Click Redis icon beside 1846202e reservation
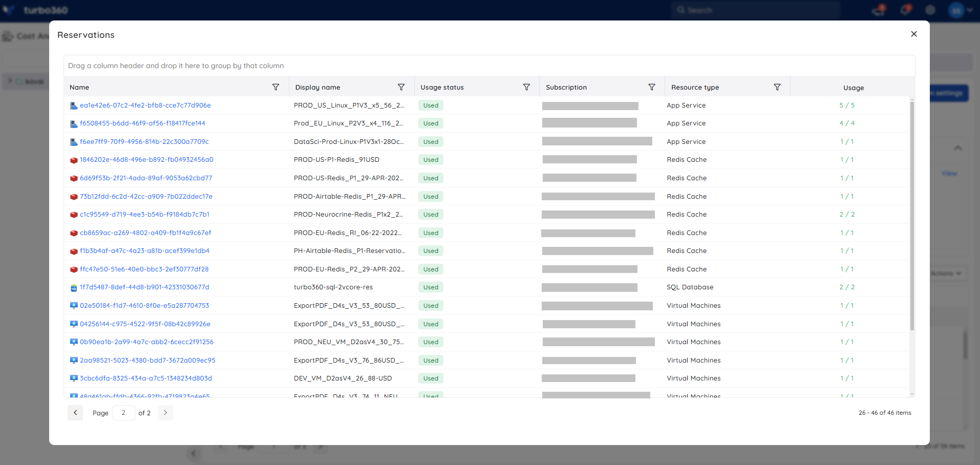Screen dimensions: 980x465 pyautogui.click(x=74, y=160)
